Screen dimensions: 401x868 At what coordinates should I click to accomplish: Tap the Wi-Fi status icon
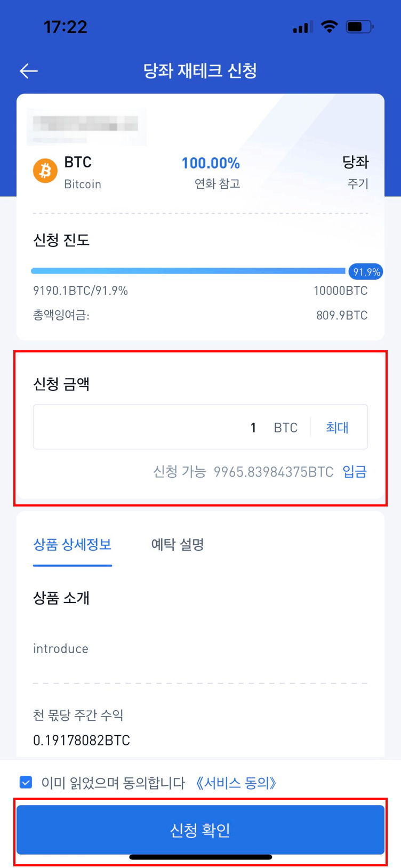[x=330, y=27]
